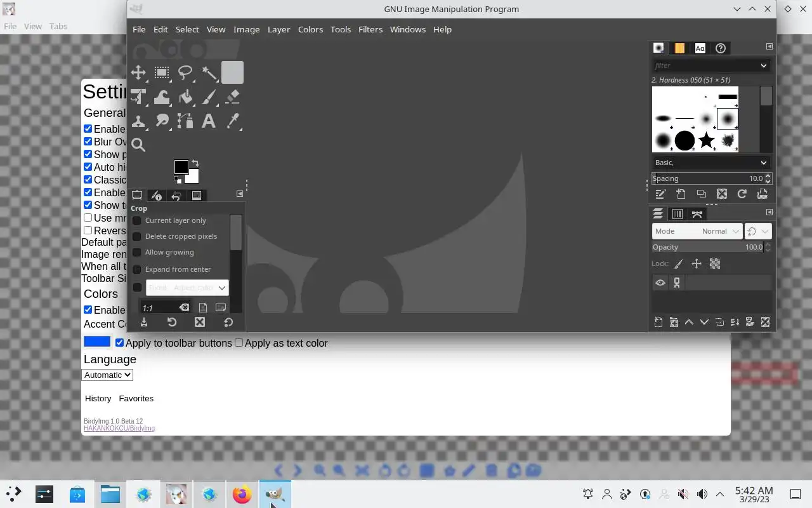Viewport: 812px width, 508px height.
Task: Create a new brush
Action: pyautogui.click(x=681, y=194)
